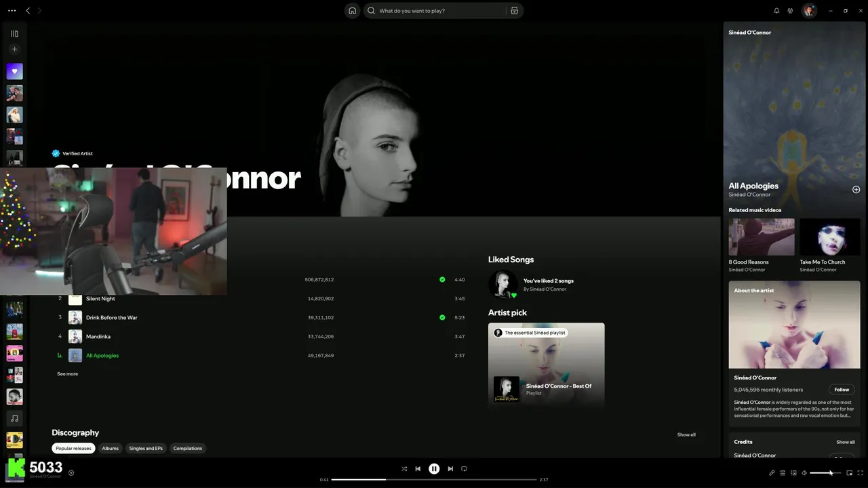Play the track Drink Before the War
This screenshot has width=868, height=488.
[112, 317]
